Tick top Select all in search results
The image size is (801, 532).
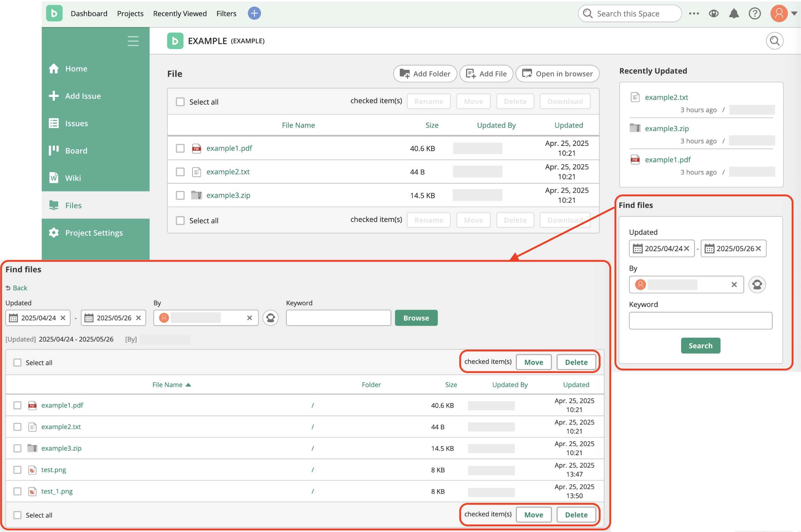(x=17, y=362)
